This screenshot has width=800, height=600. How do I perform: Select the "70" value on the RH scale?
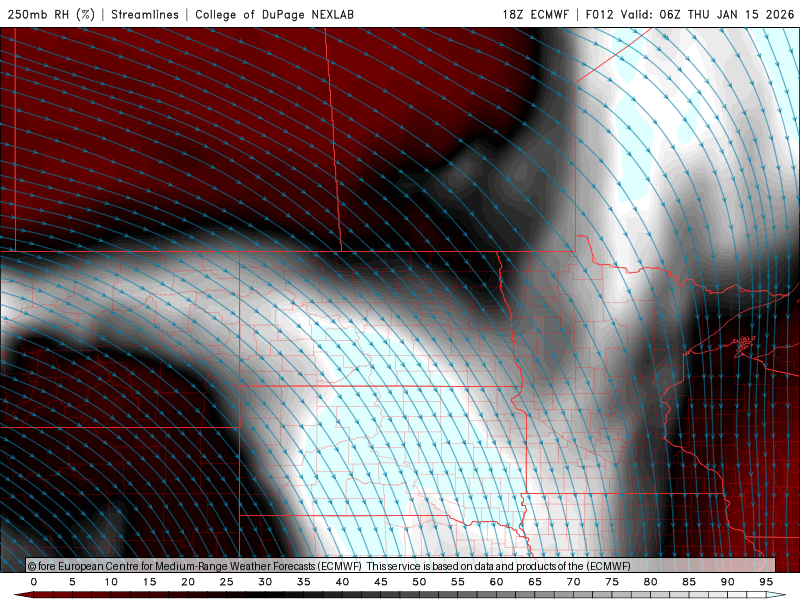click(573, 582)
